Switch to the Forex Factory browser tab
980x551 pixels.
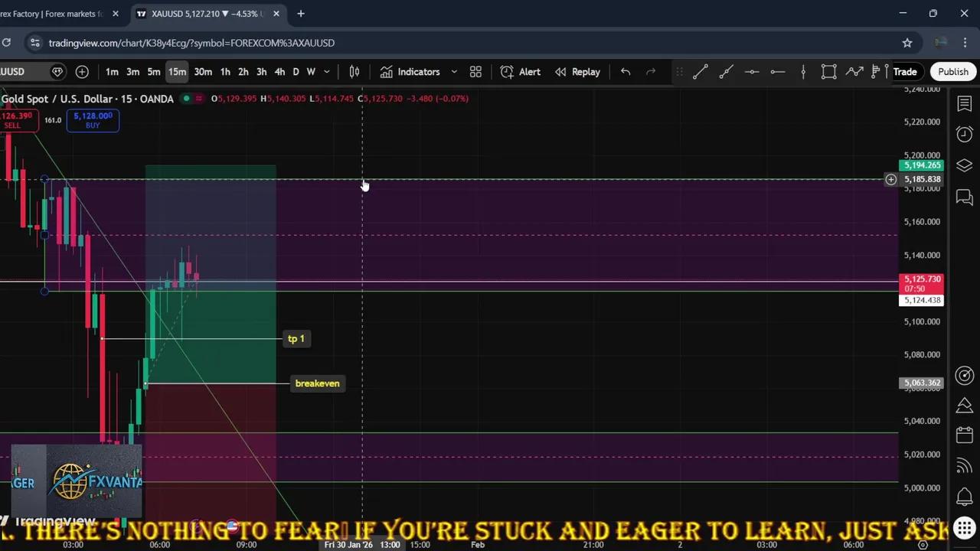click(54, 14)
